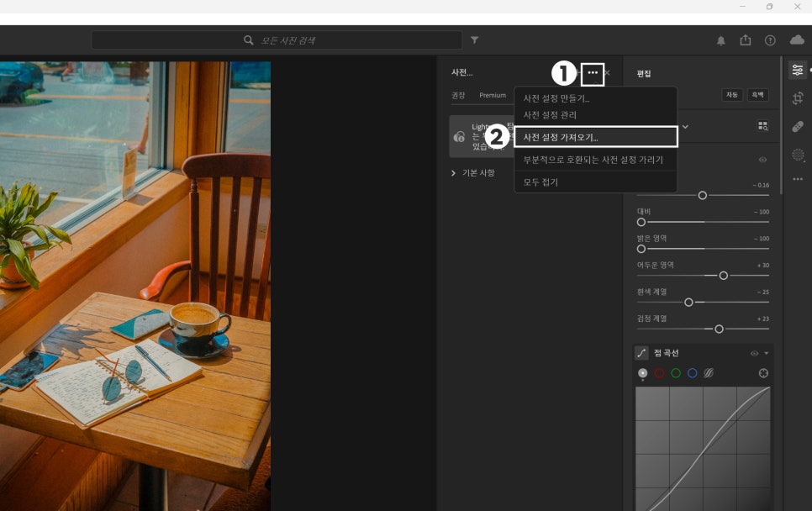Select the blue channel curve circle
Screen dimensions: 812x511
click(692, 373)
